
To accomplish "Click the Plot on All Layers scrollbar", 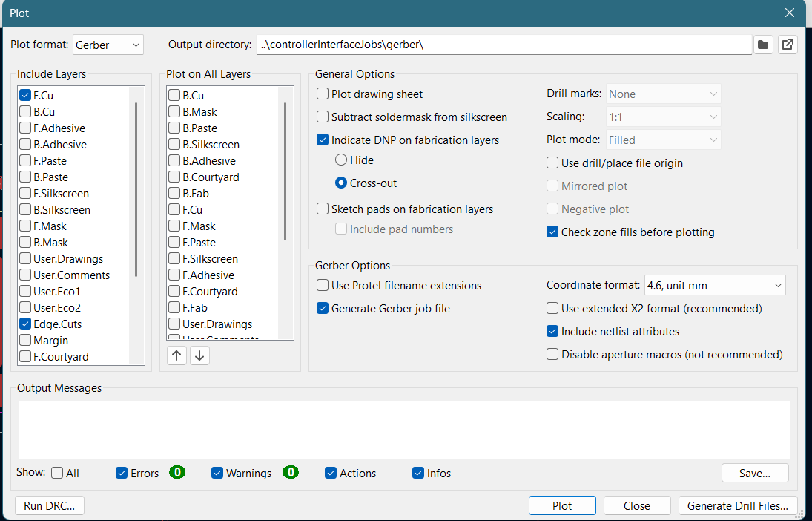I will [285, 171].
